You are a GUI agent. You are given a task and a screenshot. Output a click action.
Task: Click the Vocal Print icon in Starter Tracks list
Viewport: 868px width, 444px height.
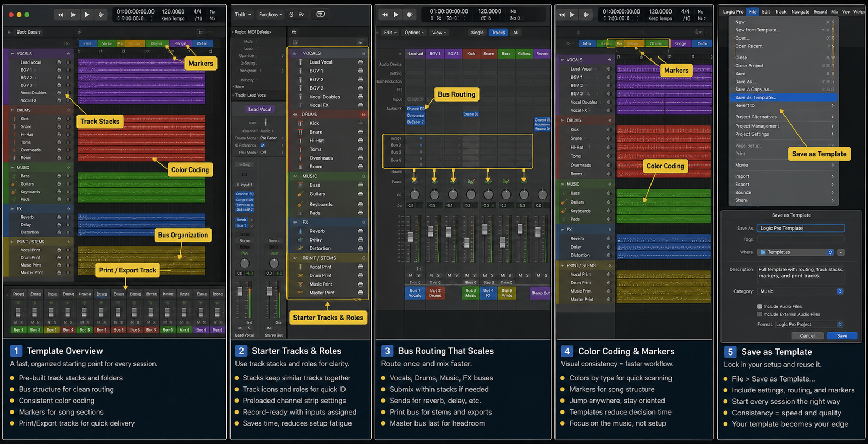pos(301,267)
